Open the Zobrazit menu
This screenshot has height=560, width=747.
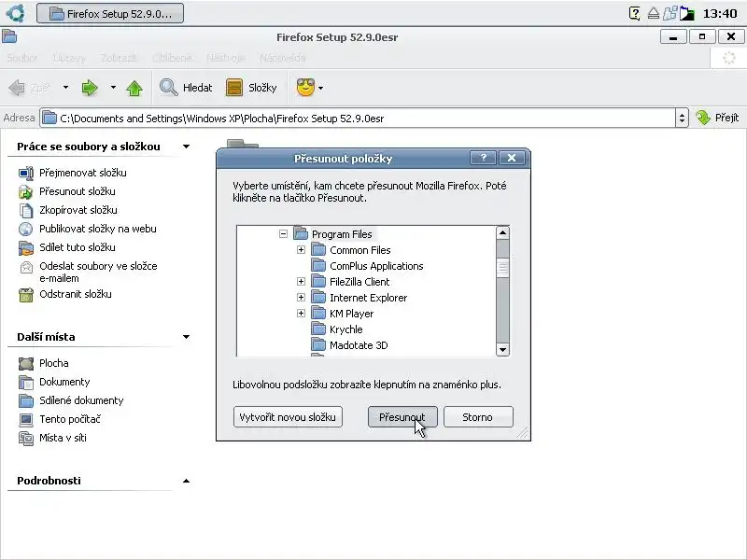click(x=120, y=58)
